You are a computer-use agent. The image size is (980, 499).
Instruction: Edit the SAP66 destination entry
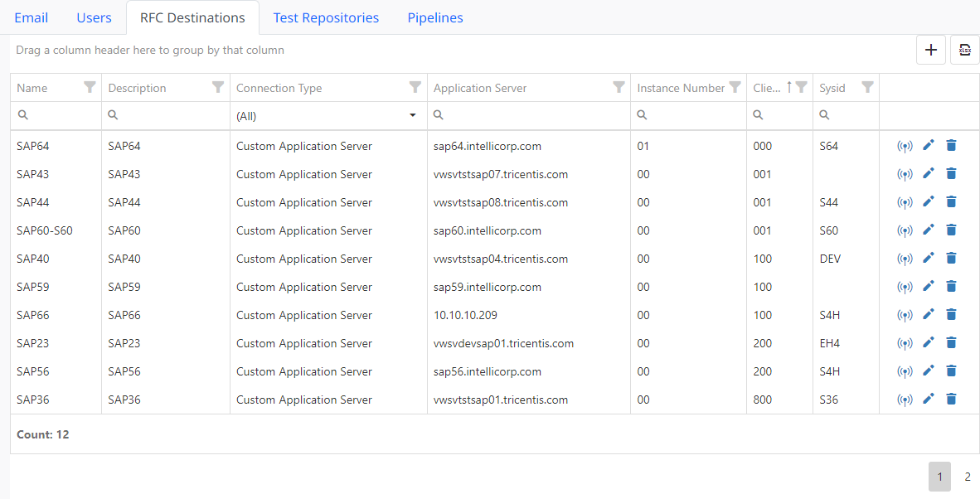point(929,315)
